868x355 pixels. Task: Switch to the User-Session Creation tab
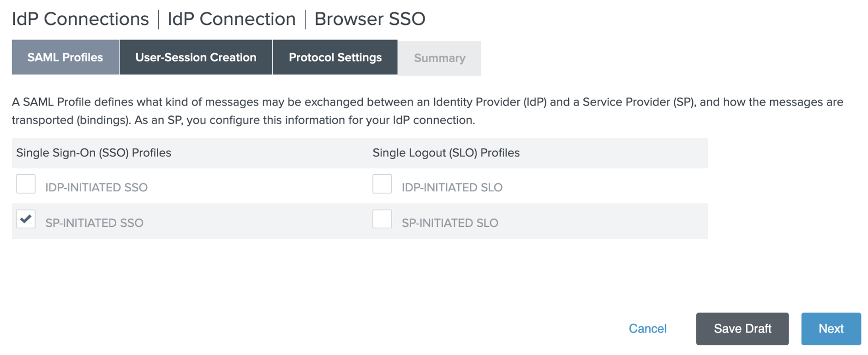pyautogui.click(x=196, y=58)
